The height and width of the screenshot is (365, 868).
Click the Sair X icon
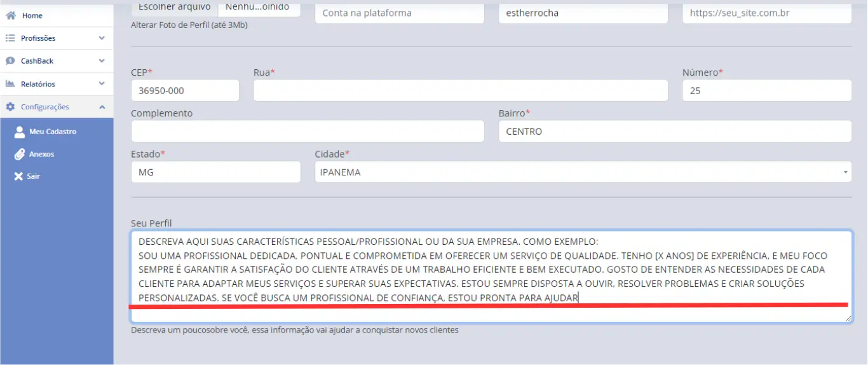pos(18,176)
